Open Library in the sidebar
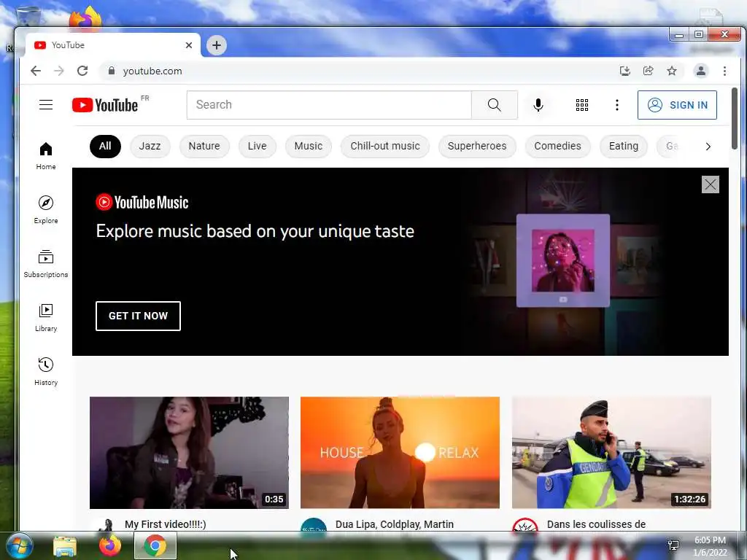747x560 pixels. [46, 318]
